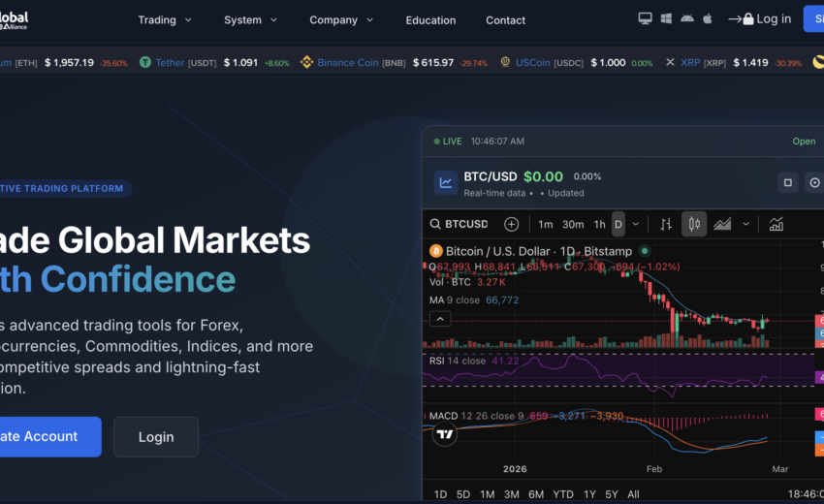Viewport: 824px width, 504px height.
Task: Click the add symbol plus icon
Action: (511, 225)
